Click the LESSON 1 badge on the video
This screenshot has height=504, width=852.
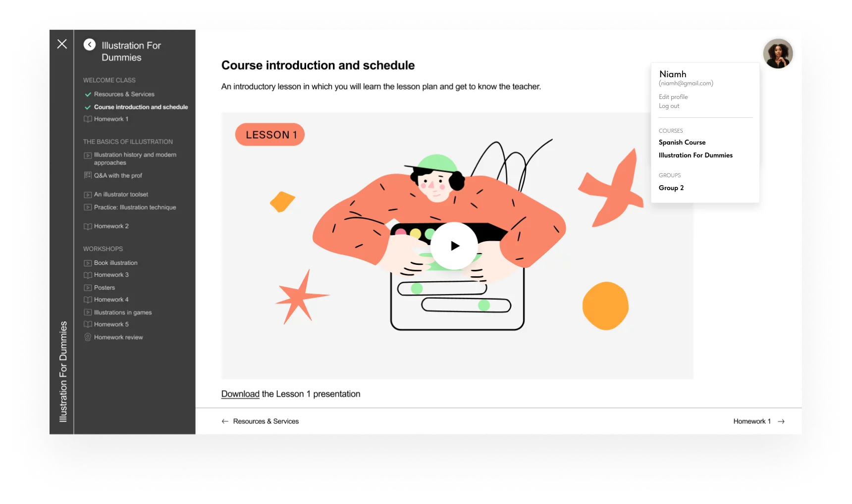tap(270, 135)
